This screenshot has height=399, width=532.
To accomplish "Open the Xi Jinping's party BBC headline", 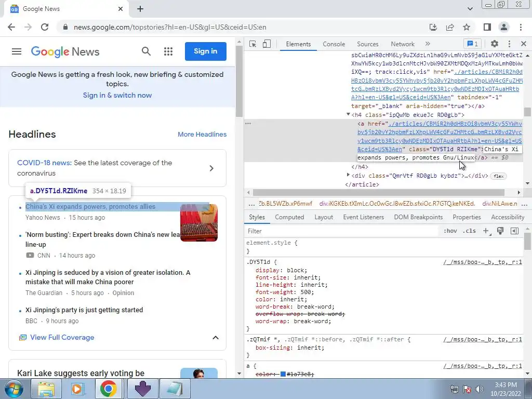I will pos(84,310).
